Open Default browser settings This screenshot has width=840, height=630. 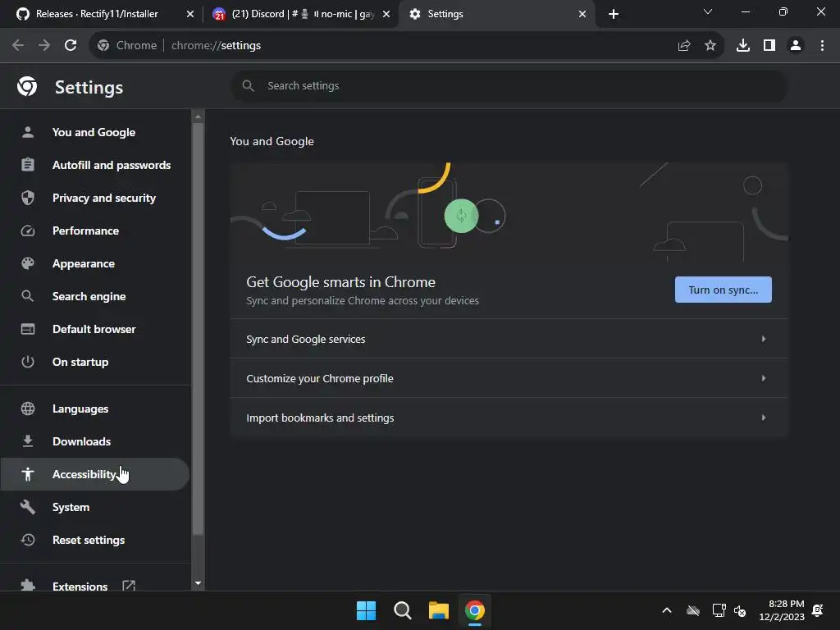[94, 329]
